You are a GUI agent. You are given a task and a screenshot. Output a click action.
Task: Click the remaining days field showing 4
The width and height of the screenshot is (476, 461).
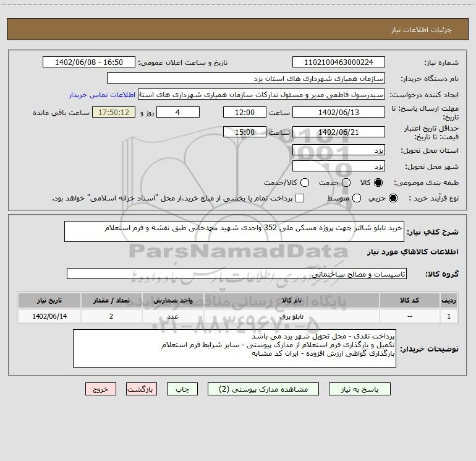click(178, 112)
